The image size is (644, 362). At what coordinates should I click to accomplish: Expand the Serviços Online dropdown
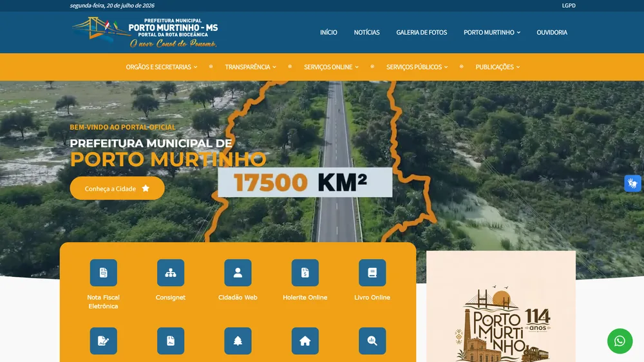pos(331,66)
